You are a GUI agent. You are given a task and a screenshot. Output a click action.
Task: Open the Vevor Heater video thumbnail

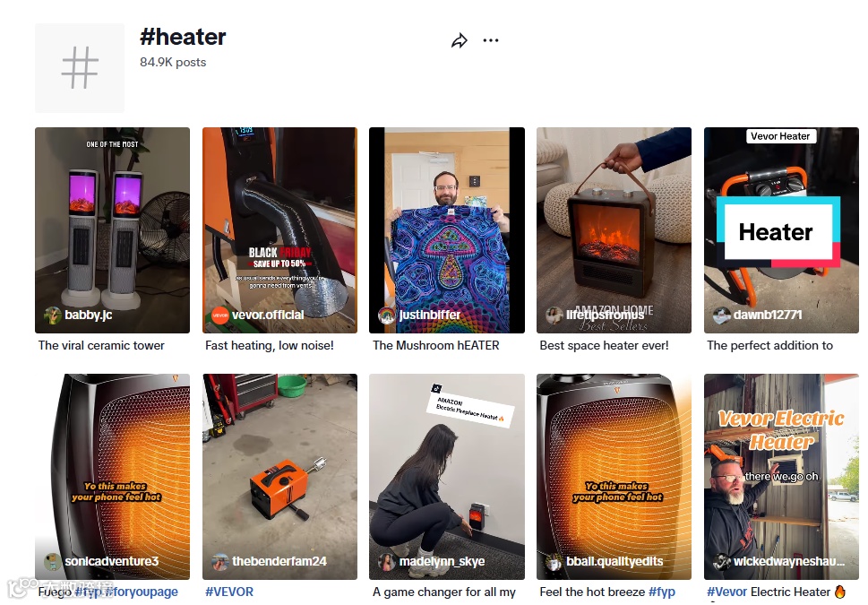point(781,230)
